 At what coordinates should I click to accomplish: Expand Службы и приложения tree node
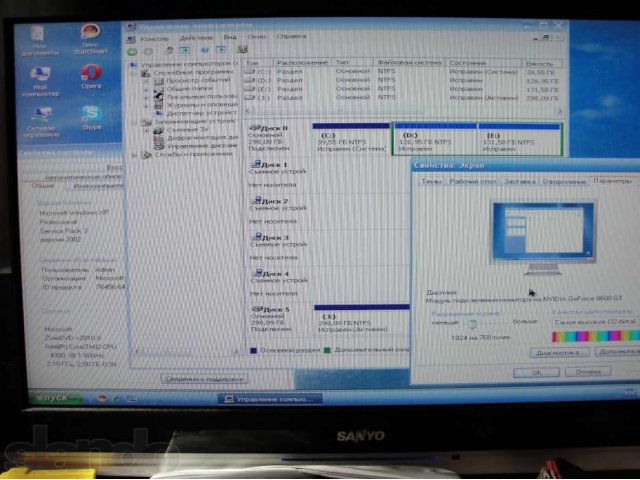coord(134,155)
